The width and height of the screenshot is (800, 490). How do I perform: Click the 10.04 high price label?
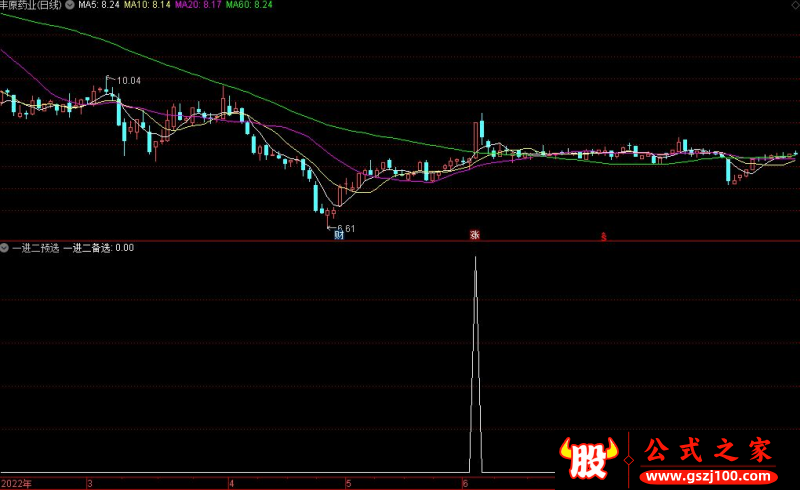(129, 81)
